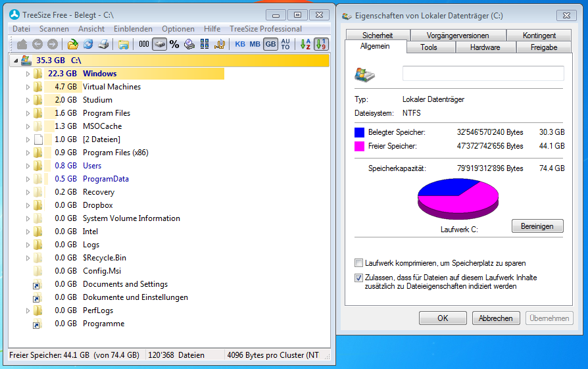
Task: Open the Datei menu
Action: pyautogui.click(x=21, y=29)
